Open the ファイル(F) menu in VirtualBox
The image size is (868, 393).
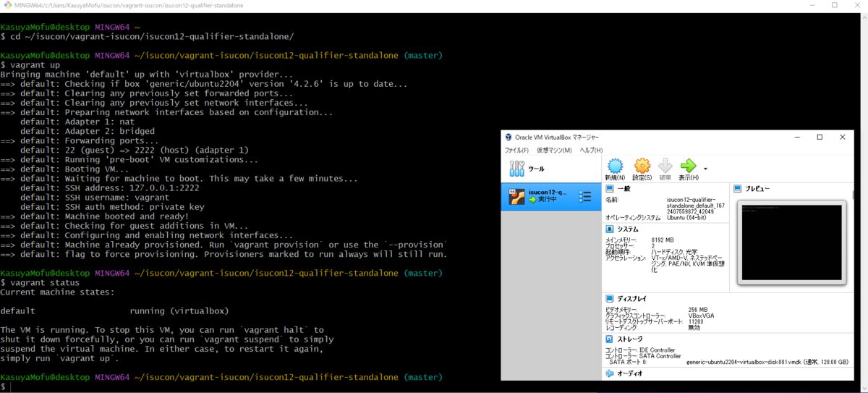click(517, 150)
